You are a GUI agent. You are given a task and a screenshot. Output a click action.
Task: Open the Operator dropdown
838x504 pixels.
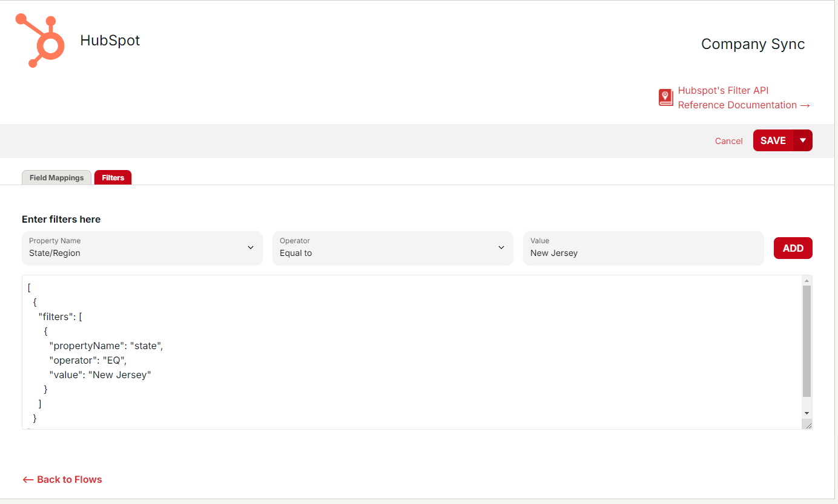(x=393, y=248)
